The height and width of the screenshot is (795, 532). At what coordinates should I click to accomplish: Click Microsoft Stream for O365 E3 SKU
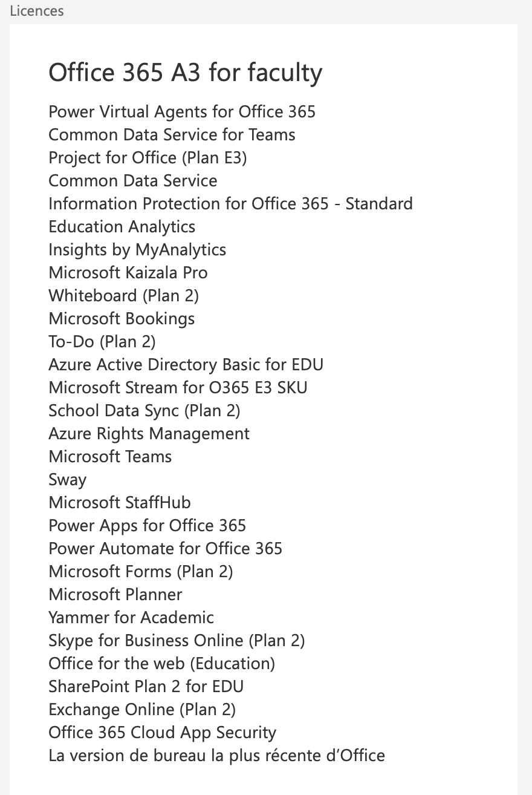click(x=178, y=388)
